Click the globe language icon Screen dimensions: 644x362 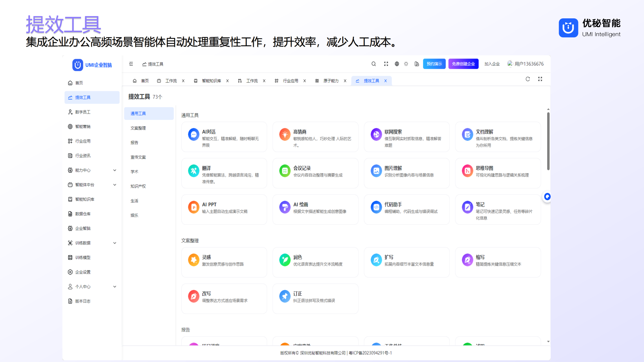397,64
